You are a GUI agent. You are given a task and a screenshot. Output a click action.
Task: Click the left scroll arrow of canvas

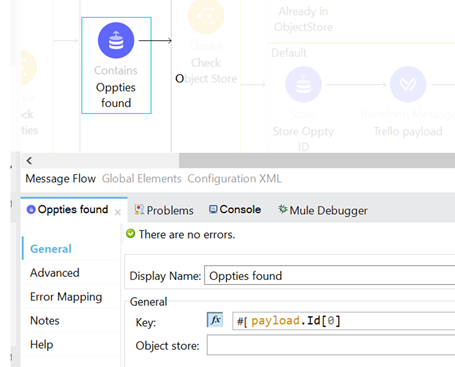(x=29, y=161)
